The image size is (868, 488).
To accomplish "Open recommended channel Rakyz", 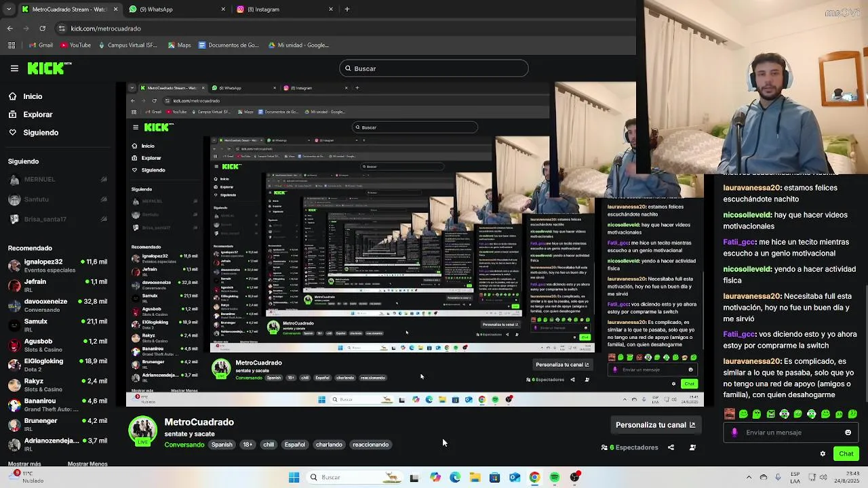I will click(x=58, y=384).
